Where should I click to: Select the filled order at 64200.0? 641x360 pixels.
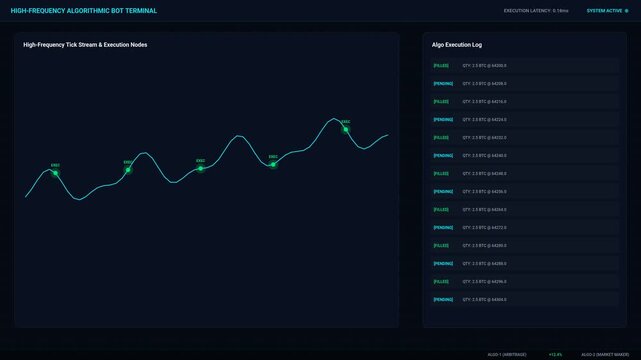pos(525,65)
